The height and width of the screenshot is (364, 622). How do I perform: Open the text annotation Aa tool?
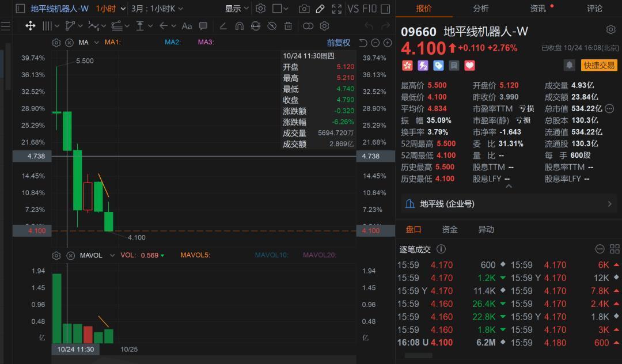(187, 26)
